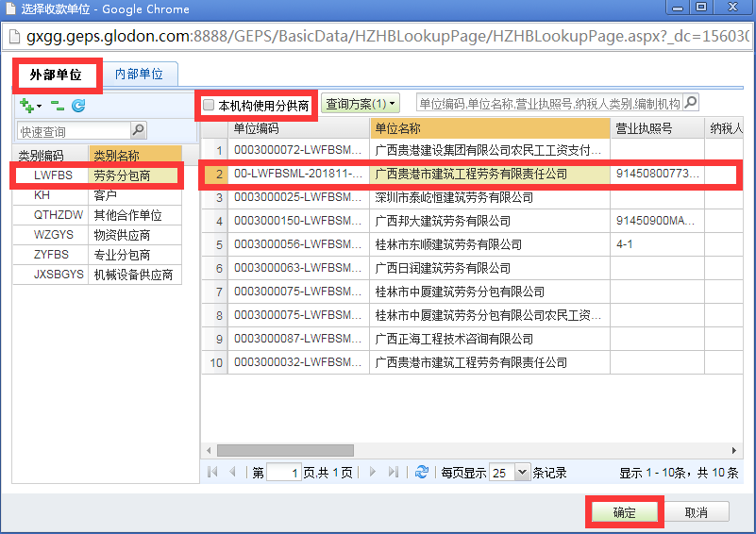Go to previous page of results
This screenshot has height=534, width=756.
[232, 472]
